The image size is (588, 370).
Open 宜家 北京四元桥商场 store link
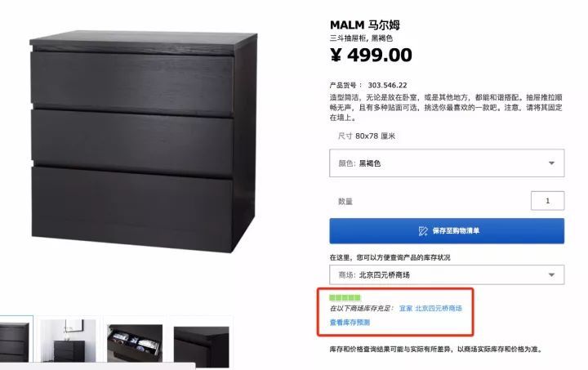[430, 309]
